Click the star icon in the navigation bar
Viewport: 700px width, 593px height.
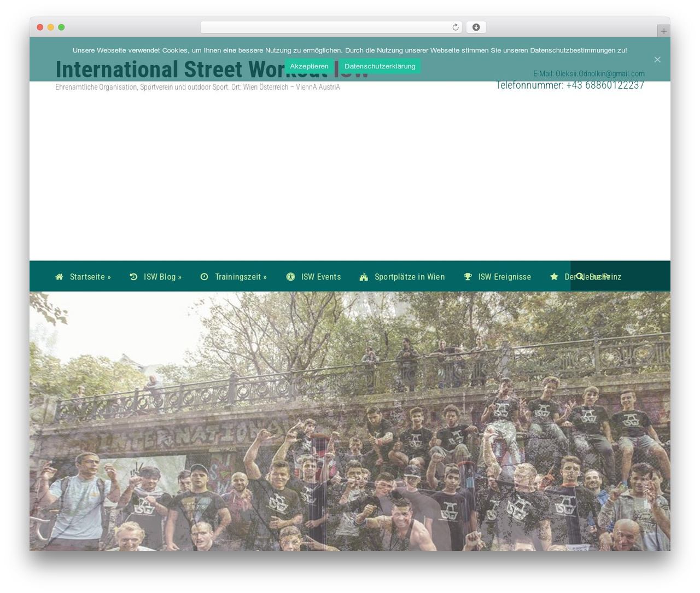(554, 277)
